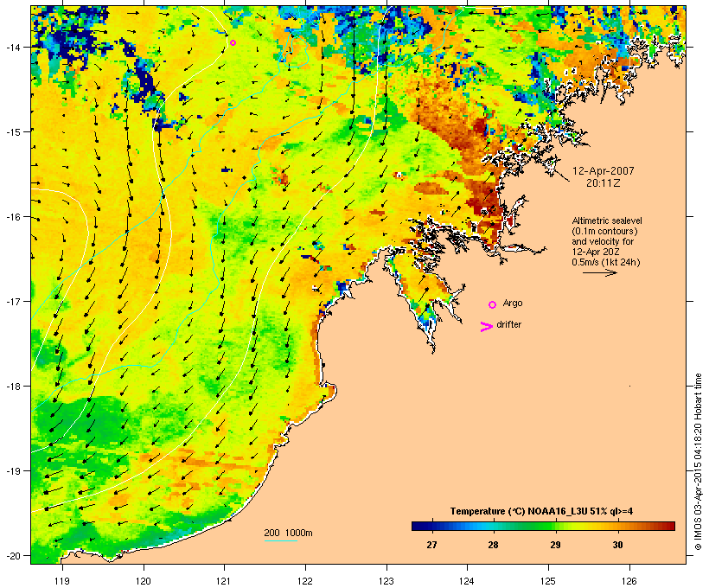Click the dark red end of temperature colorbar
Viewport: 709px width, 588px height.
click(670, 526)
